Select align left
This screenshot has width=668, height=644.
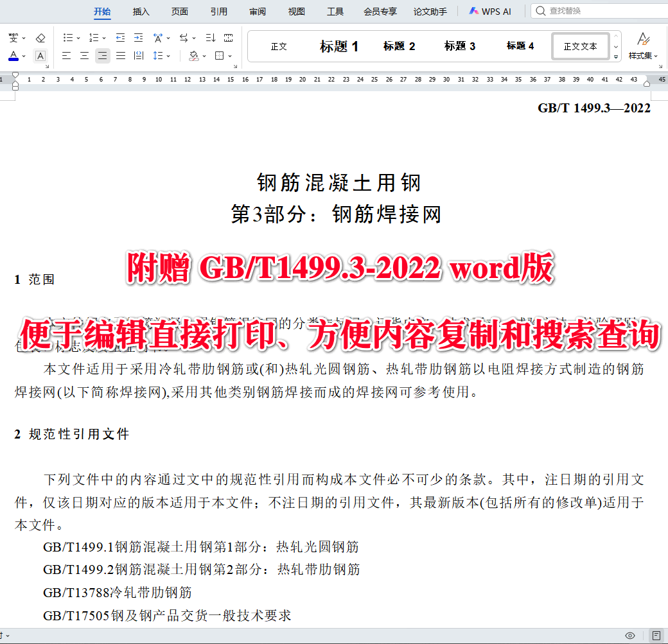(x=66, y=56)
